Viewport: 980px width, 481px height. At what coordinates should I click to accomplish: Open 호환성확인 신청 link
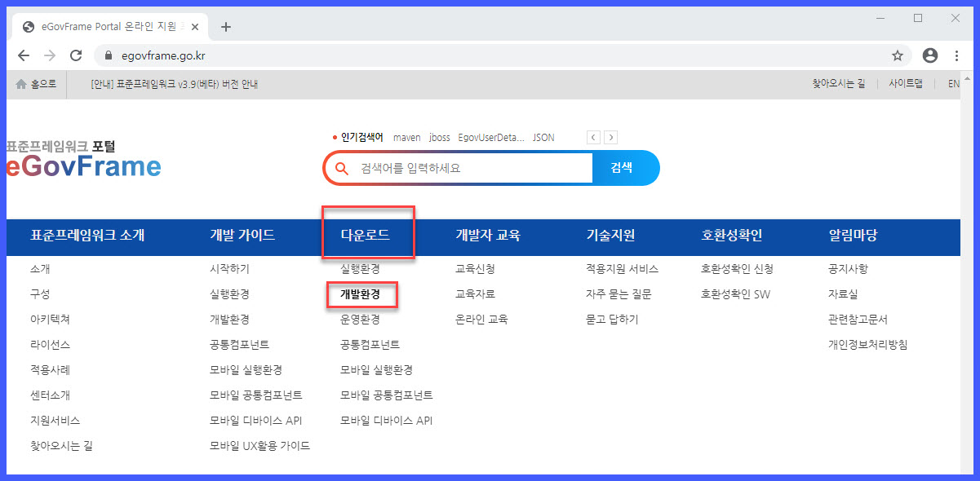tap(737, 268)
